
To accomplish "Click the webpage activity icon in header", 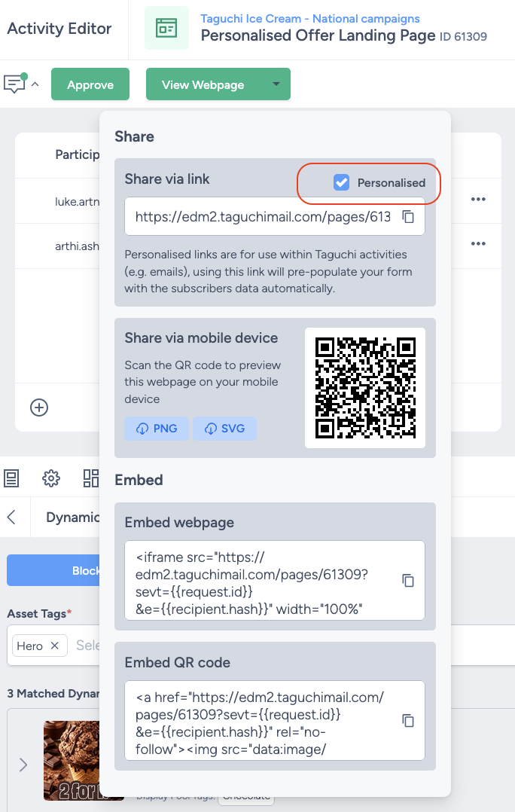I will coord(166,28).
